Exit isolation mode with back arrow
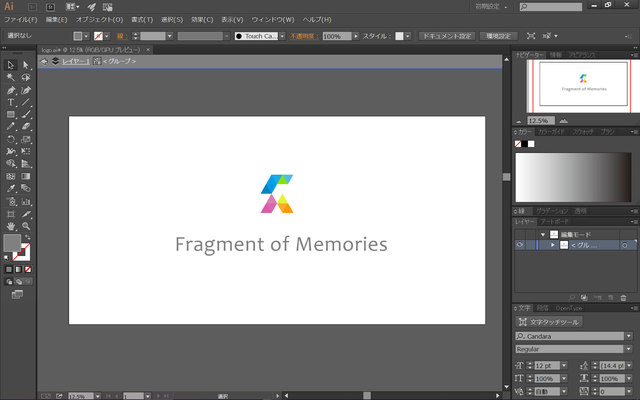640x400 pixels. (44, 61)
